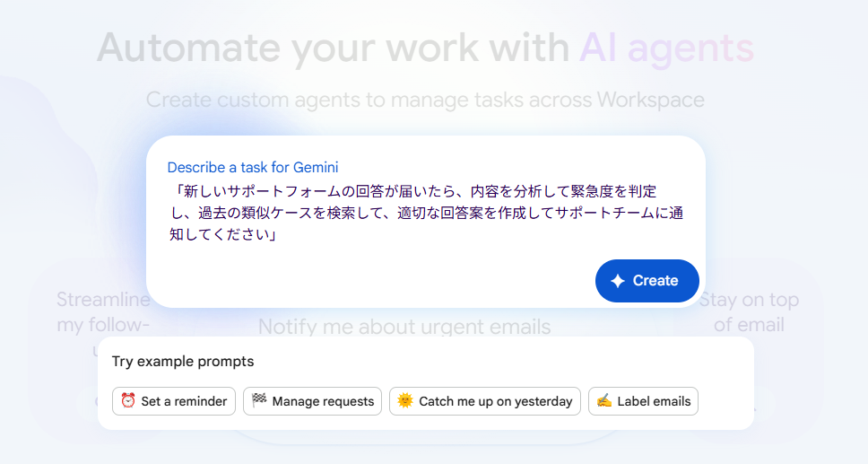Click the writing hand icon on Label emails
Screen dimensions: 868x464
604,401
